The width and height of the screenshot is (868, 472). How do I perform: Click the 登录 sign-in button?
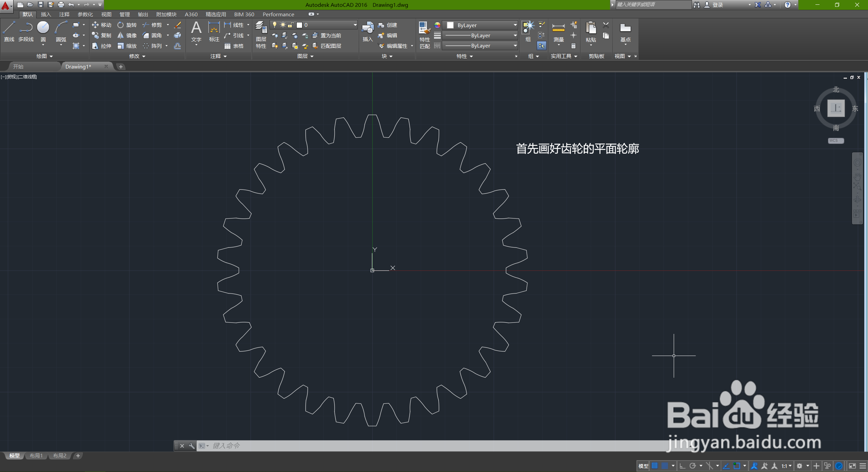click(x=717, y=5)
